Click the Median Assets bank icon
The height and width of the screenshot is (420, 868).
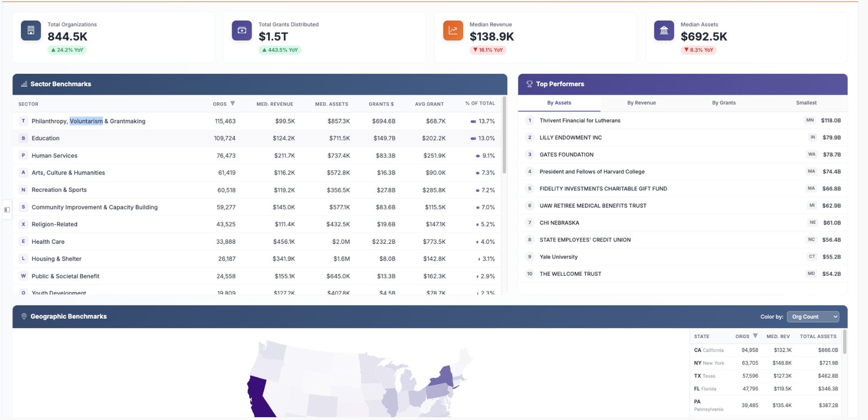click(664, 30)
